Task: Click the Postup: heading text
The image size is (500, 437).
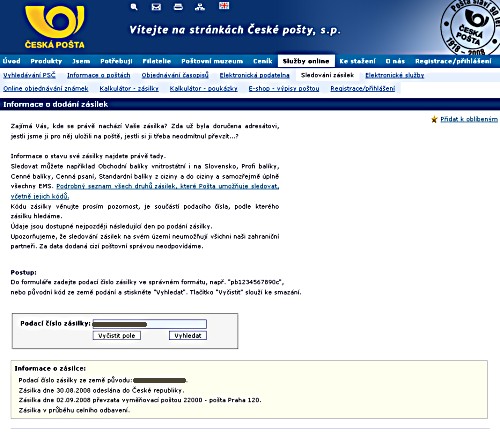Action: coord(24,272)
